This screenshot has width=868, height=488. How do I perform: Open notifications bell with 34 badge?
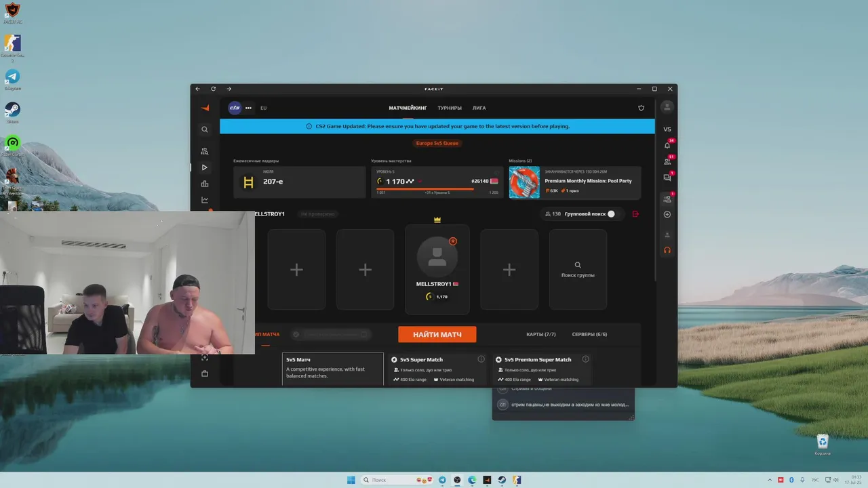coord(667,145)
